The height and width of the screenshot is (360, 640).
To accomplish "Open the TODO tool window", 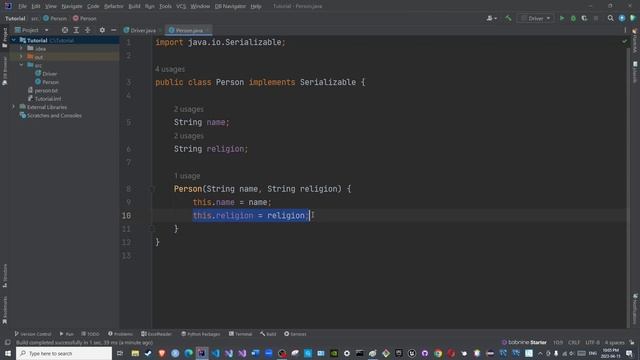I will 90,334.
